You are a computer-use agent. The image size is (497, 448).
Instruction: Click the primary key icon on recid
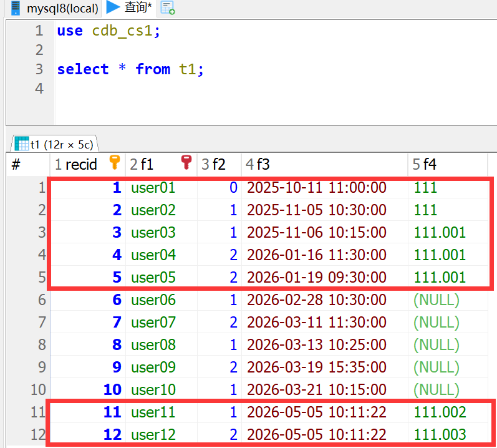pos(115,162)
